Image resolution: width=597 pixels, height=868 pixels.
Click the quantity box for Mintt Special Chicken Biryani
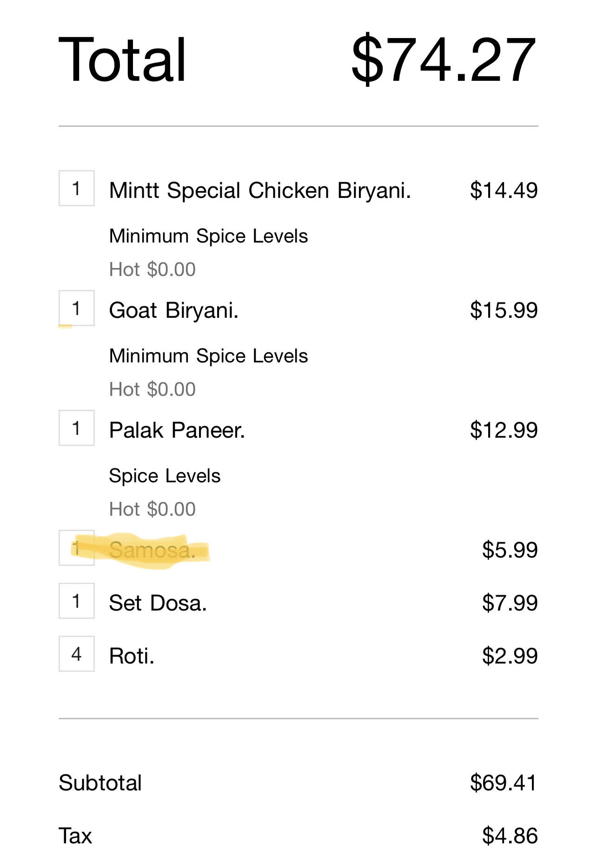pos(76,189)
